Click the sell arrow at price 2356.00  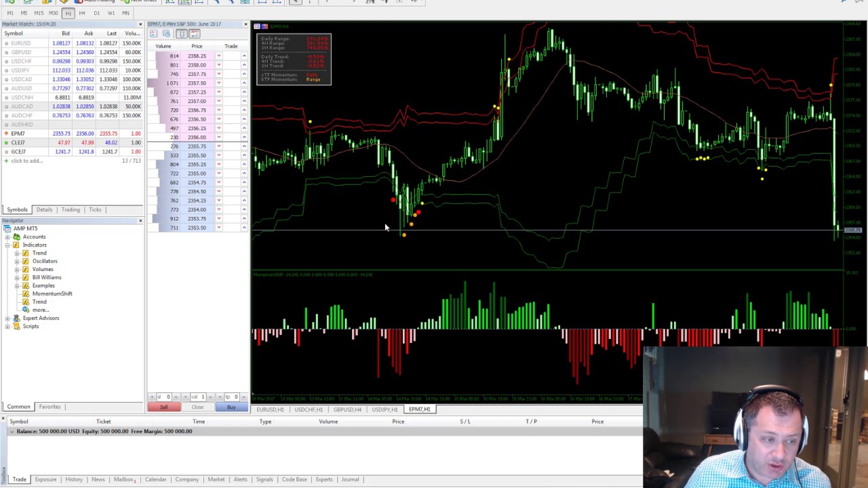[219, 137]
